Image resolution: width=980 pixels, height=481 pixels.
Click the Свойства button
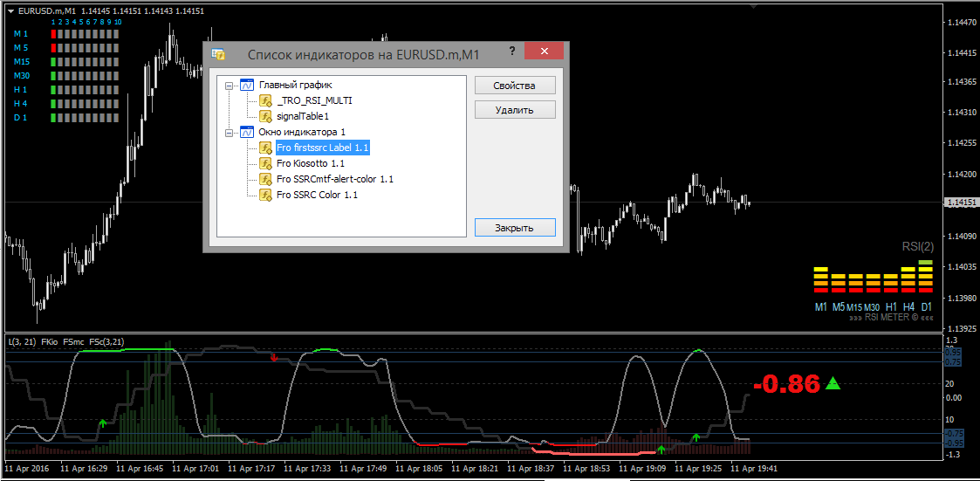[515, 85]
